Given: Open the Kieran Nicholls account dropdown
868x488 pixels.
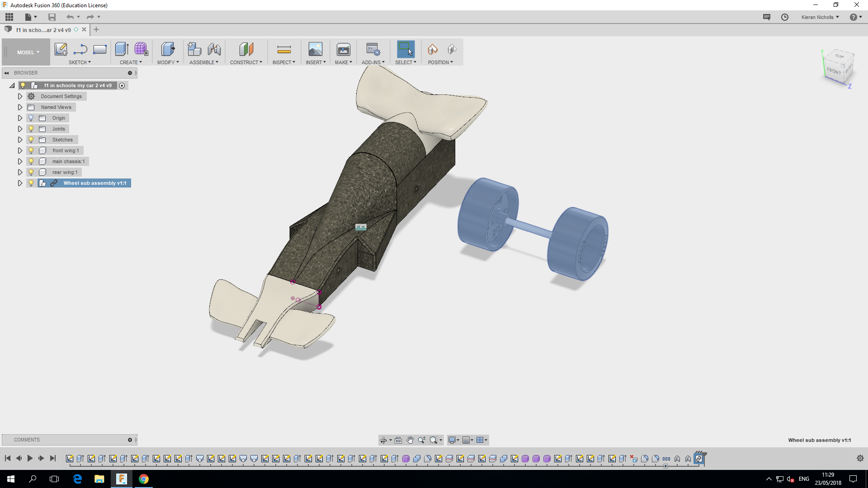Looking at the screenshot, I should 820,17.
